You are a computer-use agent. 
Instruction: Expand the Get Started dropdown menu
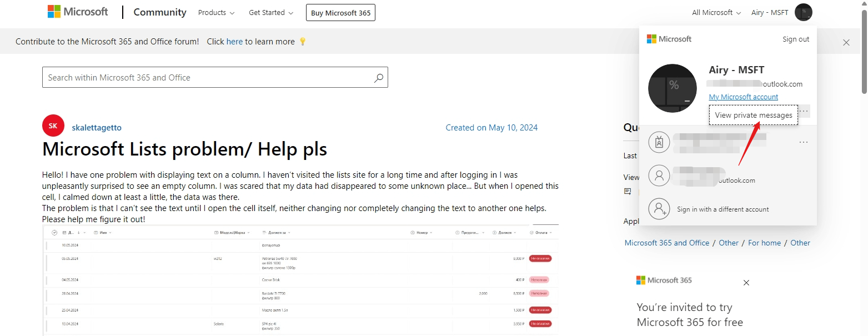pyautogui.click(x=271, y=12)
